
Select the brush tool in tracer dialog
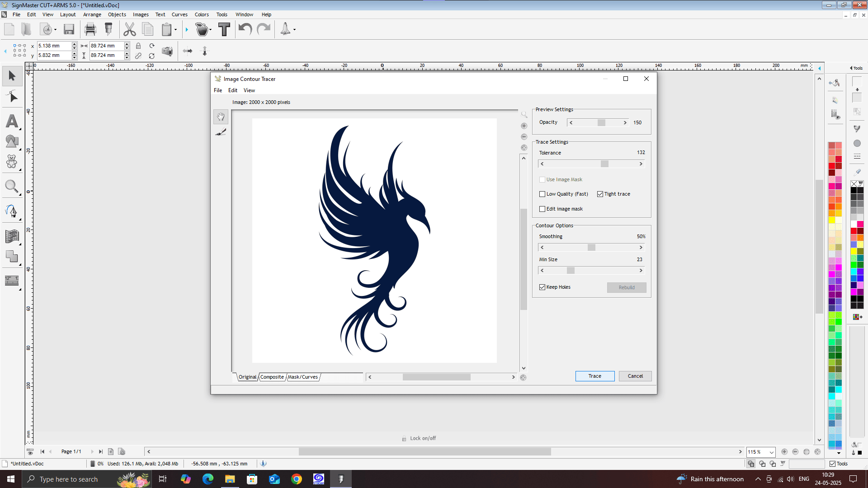(221, 132)
